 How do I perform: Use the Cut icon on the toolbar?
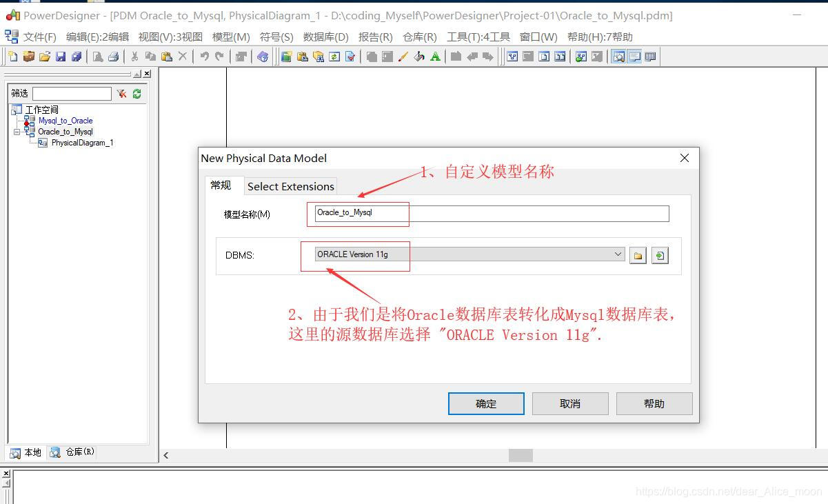pos(134,57)
